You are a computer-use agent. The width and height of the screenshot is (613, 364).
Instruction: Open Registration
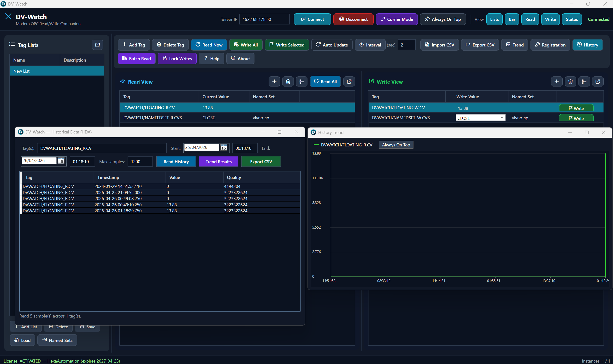tap(550, 45)
